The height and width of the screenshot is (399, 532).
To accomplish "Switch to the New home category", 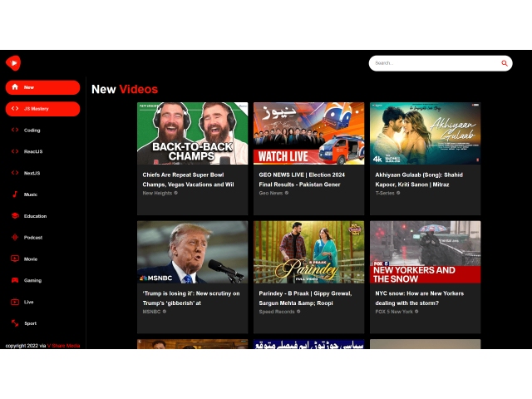I will click(42, 87).
